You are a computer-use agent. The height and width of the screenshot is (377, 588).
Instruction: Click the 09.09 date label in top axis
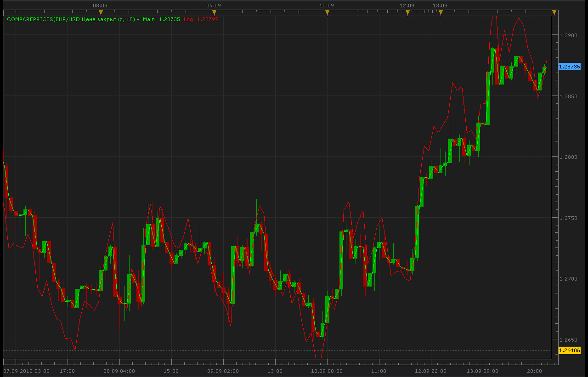(x=214, y=6)
